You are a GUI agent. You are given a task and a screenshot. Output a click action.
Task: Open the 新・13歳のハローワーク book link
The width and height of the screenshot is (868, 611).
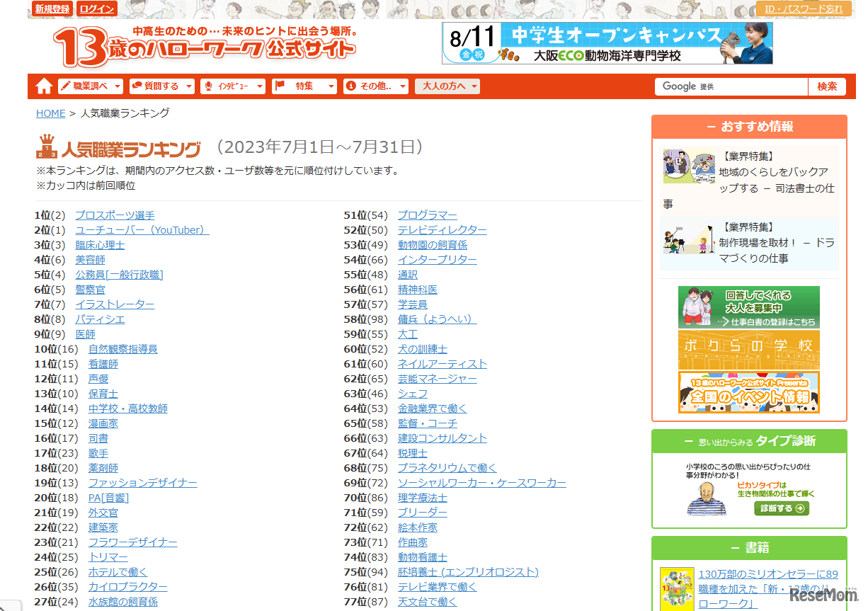tap(768, 589)
